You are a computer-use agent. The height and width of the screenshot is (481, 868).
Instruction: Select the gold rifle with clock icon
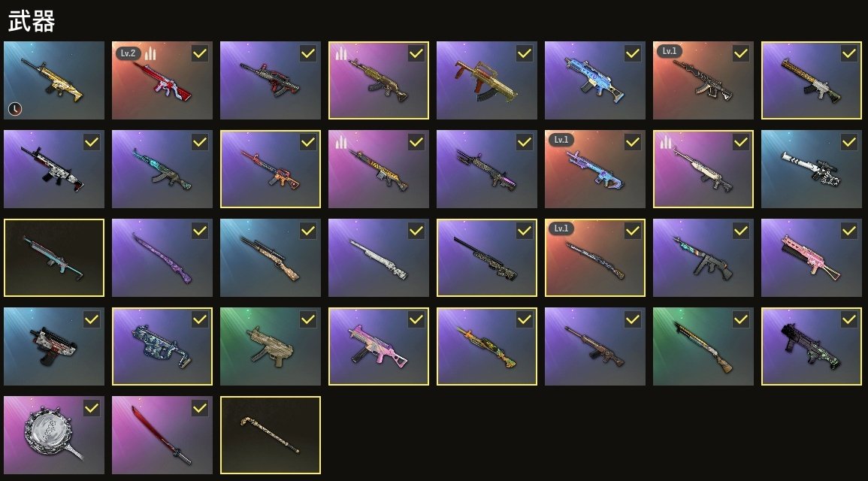tap(53, 80)
